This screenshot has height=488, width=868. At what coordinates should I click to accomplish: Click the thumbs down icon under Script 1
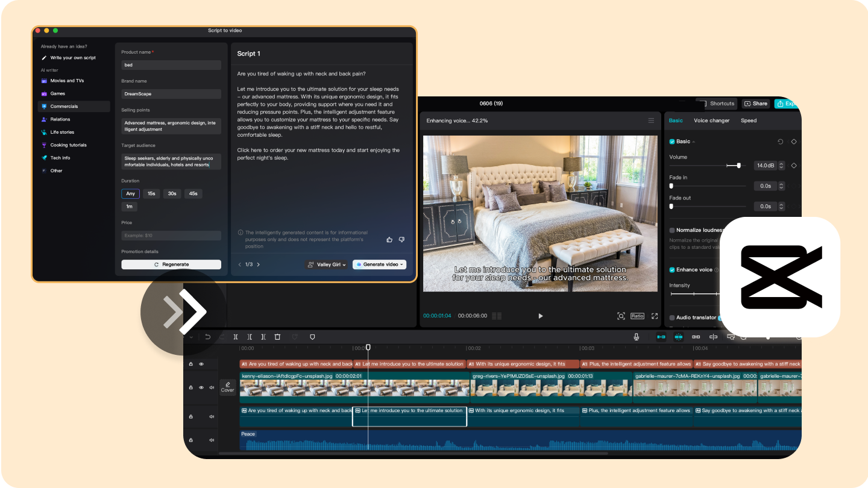[401, 239]
